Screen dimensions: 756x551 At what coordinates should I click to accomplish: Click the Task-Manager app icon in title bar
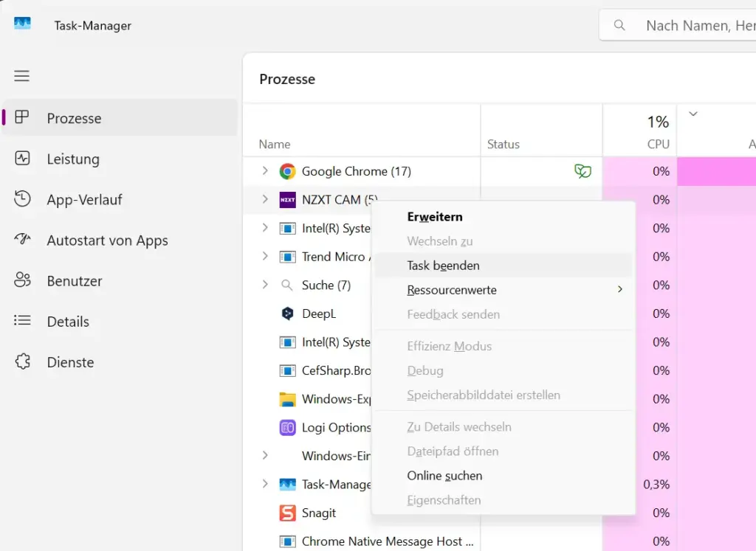pos(22,23)
